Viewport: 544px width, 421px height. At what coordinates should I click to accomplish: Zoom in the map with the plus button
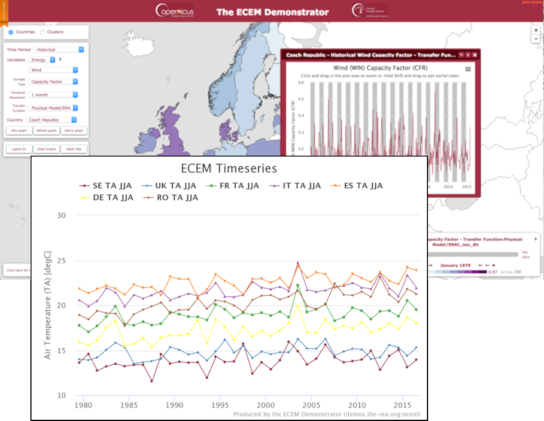[536, 31]
